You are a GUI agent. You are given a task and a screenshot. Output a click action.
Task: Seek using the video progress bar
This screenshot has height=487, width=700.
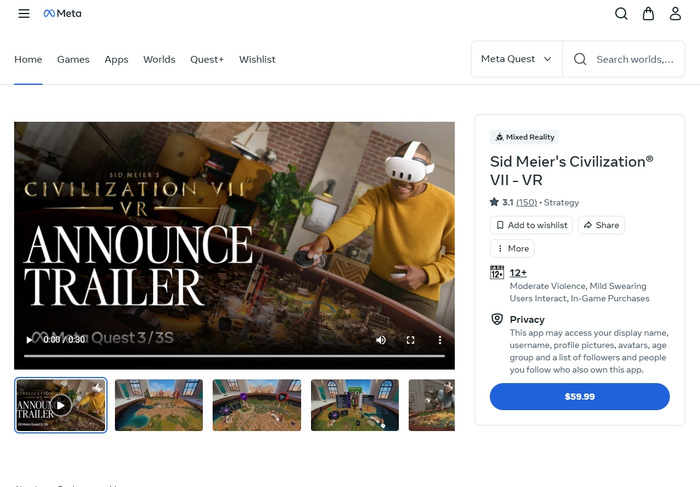[234, 356]
